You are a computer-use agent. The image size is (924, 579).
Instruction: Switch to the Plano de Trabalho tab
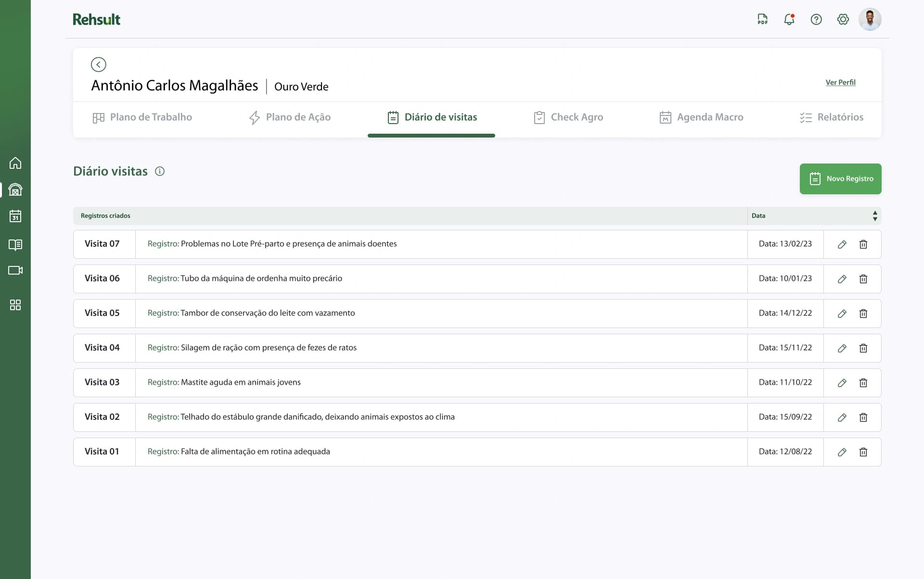tap(142, 117)
